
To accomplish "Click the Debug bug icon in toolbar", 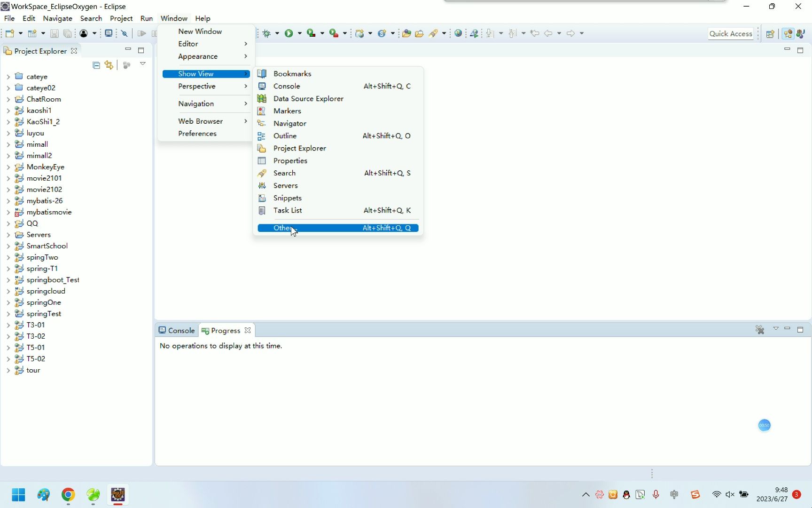I will [x=267, y=33].
